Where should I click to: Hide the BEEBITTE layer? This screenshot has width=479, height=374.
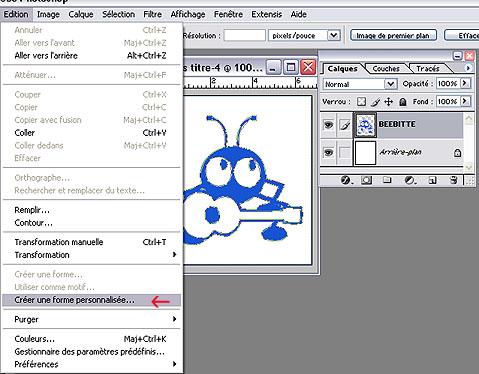pyautogui.click(x=328, y=125)
